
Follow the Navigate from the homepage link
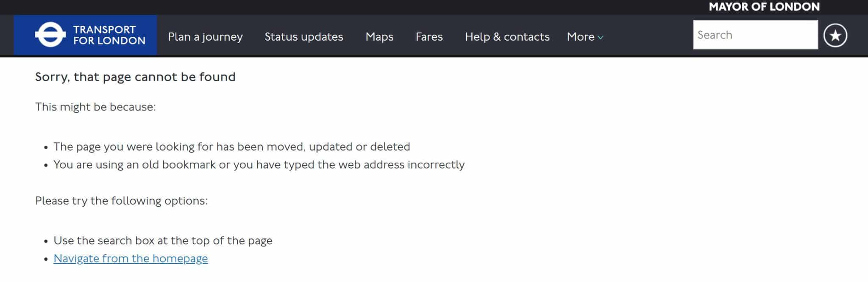131,258
